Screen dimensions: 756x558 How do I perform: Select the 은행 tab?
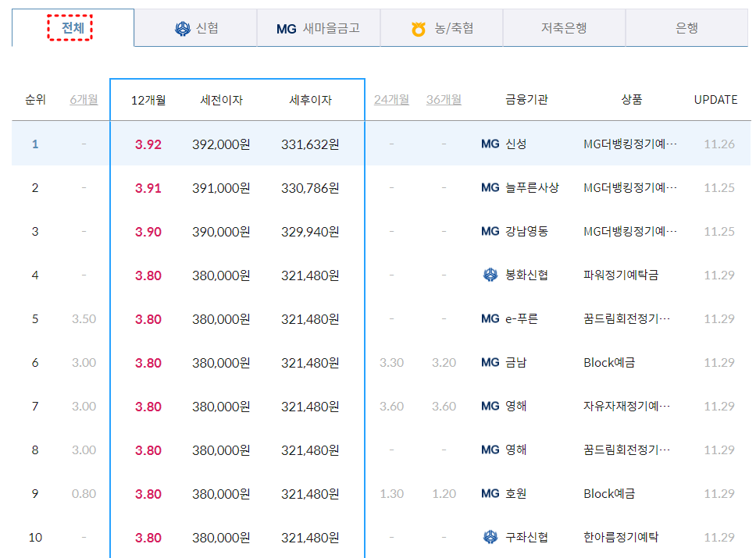pos(686,28)
